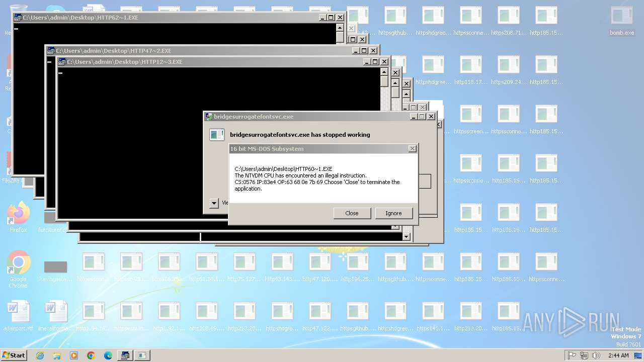Expand the problem details arrow in crash dialog
This screenshot has height=362, width=644.
tap(214, 203)
